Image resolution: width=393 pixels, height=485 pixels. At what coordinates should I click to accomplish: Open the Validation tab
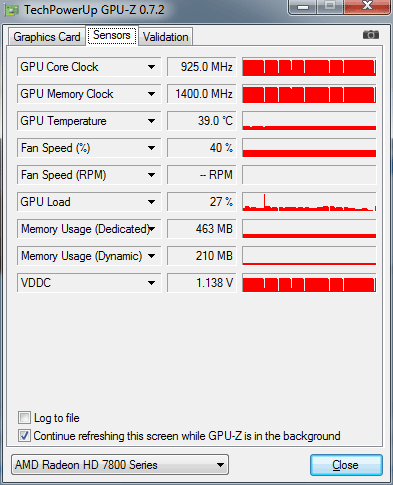pos(166,37)
